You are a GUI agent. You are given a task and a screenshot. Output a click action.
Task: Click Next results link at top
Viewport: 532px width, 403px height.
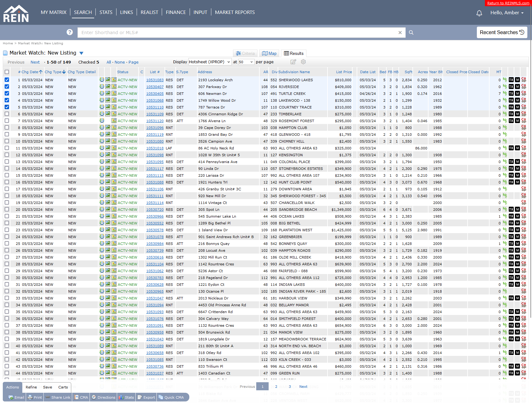click(35, 62)
